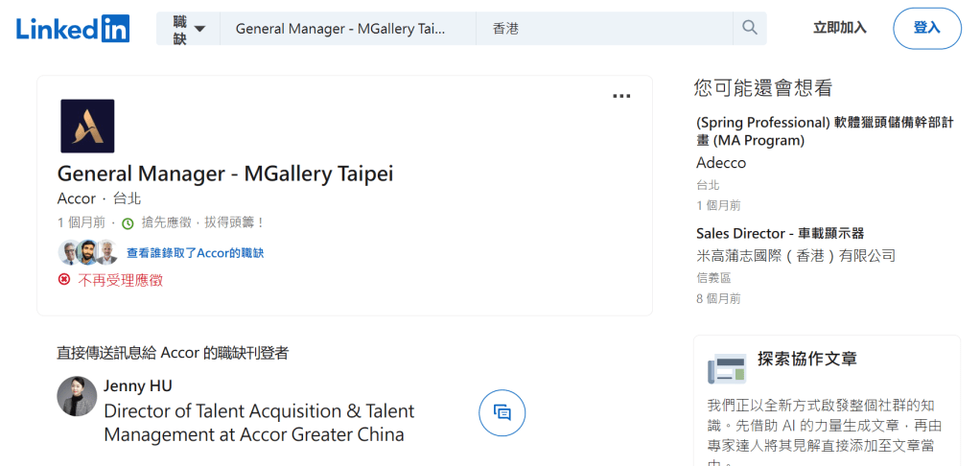Open the 職缺 search category dropdown
Viewport: 980px width, 466px height.
coord(189,29)
